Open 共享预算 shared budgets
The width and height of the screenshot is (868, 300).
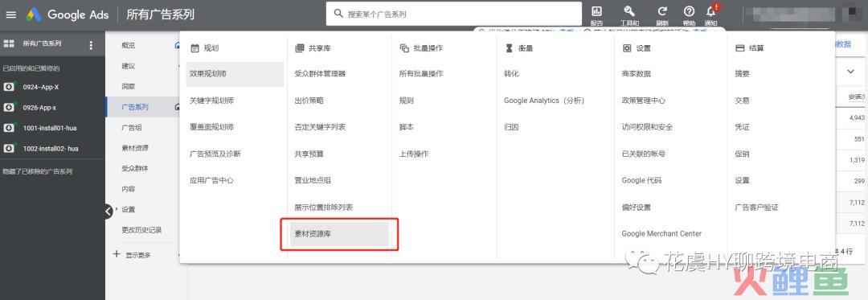309,154
